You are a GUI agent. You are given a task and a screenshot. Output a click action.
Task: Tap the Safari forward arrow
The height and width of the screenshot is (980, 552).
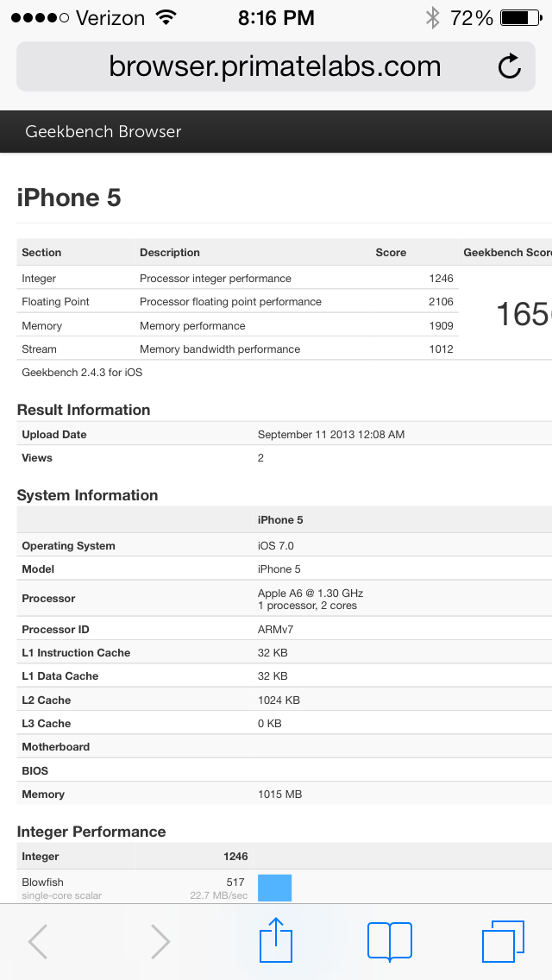click(x=160, y=941)
